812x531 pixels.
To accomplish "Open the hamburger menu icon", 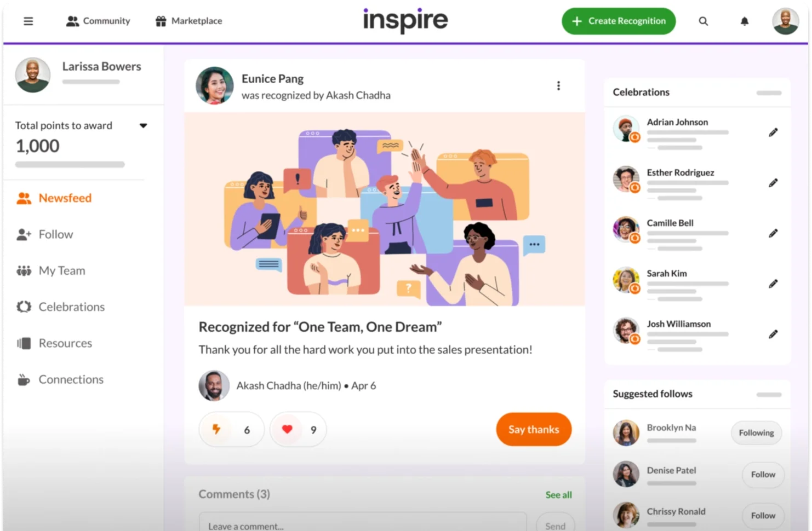I will 28,21.
